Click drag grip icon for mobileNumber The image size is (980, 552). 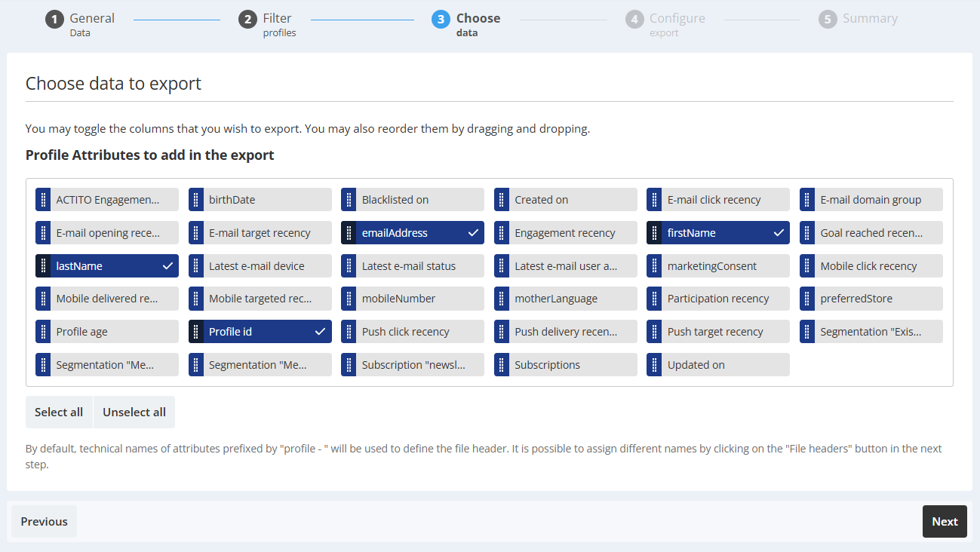[x=349, y=299]
